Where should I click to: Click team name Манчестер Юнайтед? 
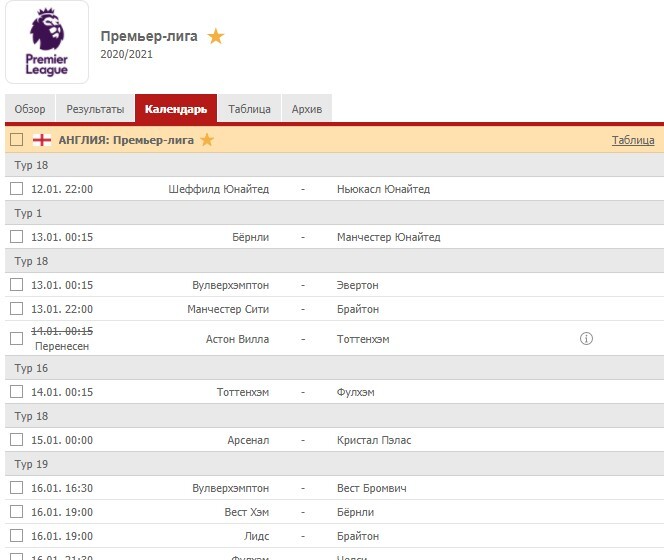(x=389, y=237)
